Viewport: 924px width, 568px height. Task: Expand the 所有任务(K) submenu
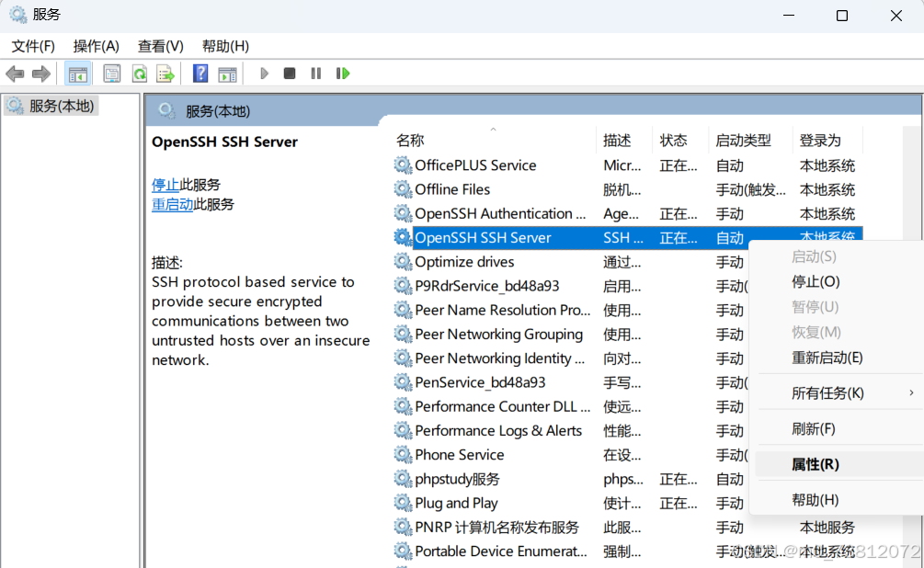tap(827, 393)
